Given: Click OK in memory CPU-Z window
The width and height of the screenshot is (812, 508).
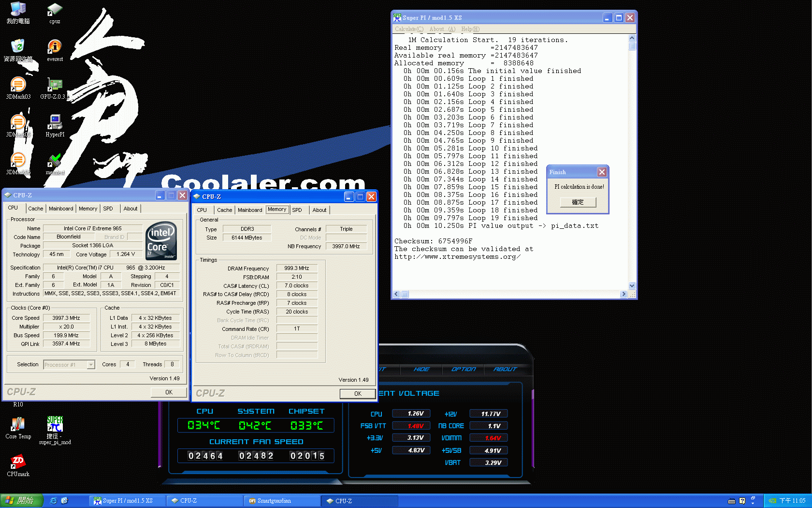Looking at the screenshot, I should (358, 394).
